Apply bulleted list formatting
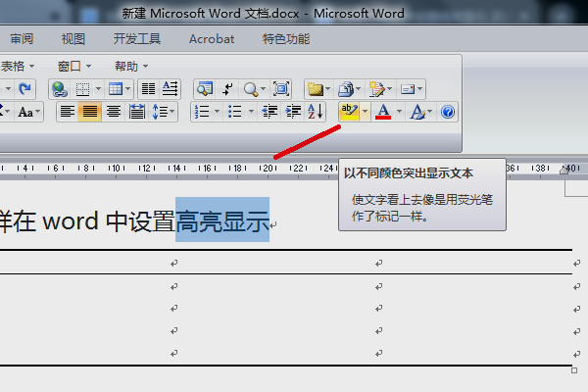The image size is (588, 392). pyautogui.click(x=235, y=112)
